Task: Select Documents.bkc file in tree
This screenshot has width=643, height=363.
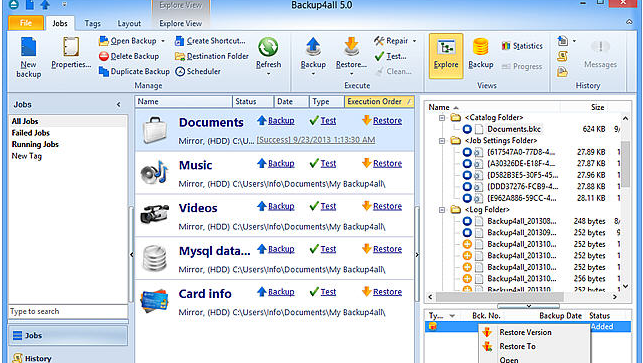Action: pos(513,129)
